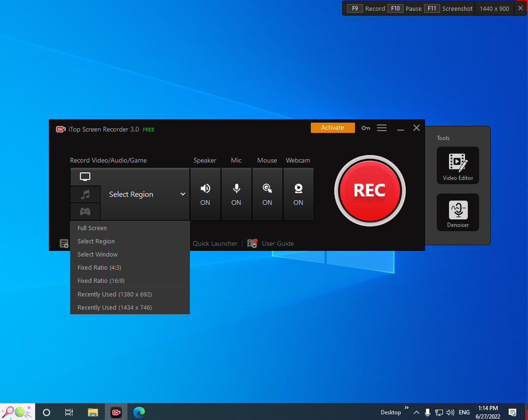Screen dimensions: 528x420
Task: Collapse the Select Region dropdown
Action: point(182,194)
